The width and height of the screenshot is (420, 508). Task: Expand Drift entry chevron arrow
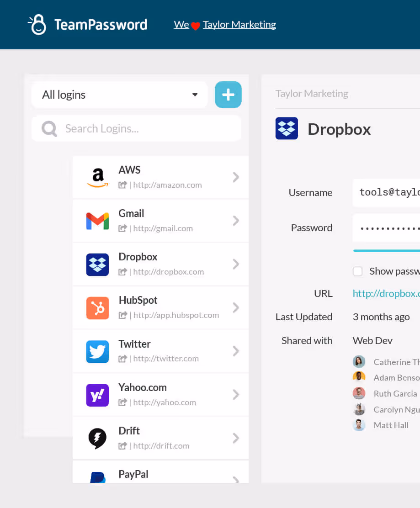click(x=236, y=438)
